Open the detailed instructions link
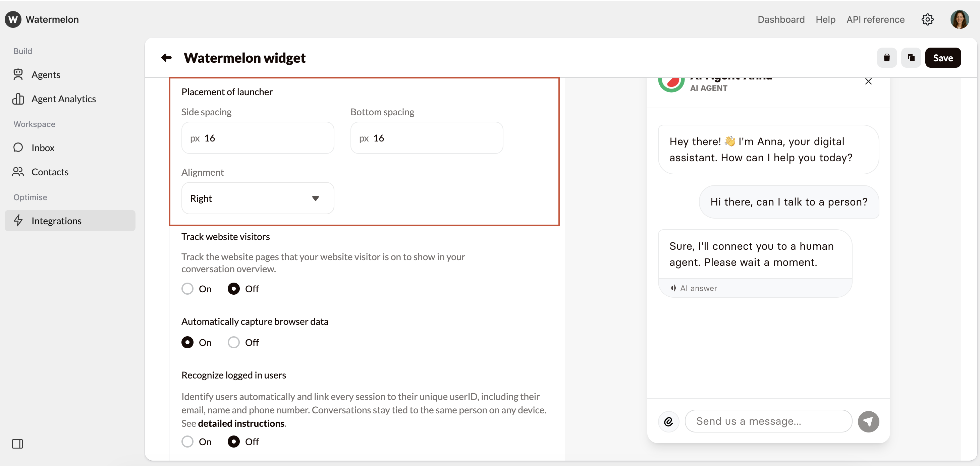Viewport: 980px width, 466px height. pyautogui.click(x=241, y=423)
